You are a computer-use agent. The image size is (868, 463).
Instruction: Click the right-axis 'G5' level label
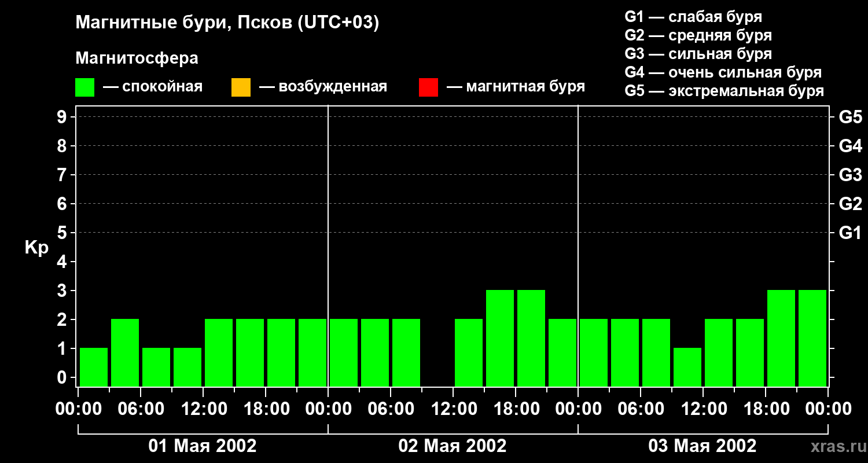[850, 117]
